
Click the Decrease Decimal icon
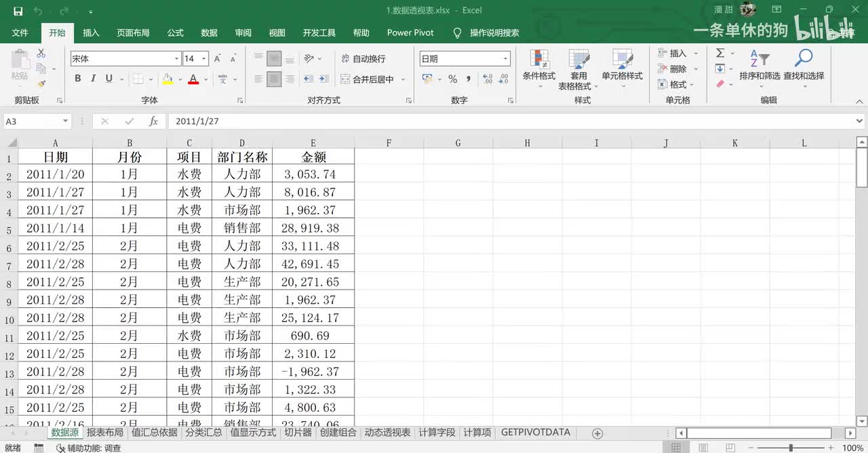point(503,79)
